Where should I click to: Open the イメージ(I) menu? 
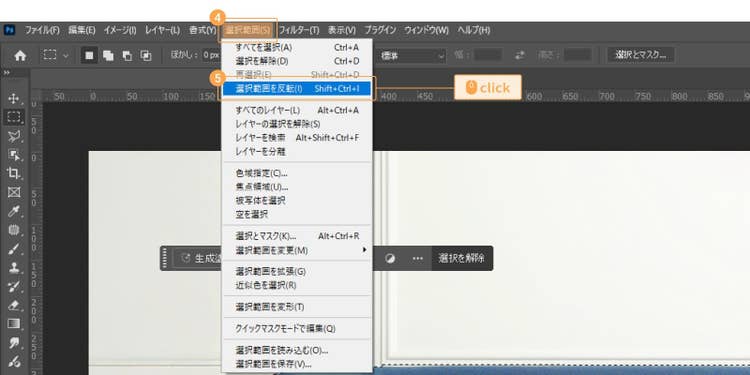pyautogui.click(x=120, y=30)
